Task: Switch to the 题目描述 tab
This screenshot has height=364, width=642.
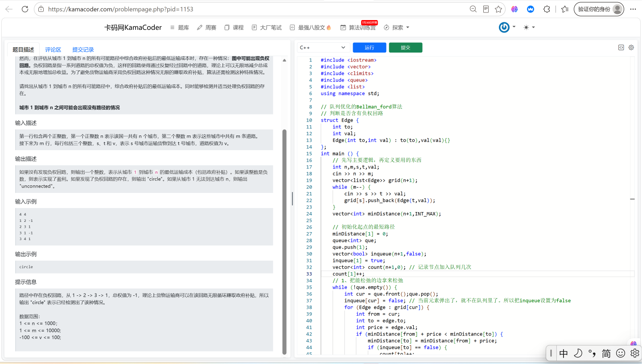Action: point(23,49)
